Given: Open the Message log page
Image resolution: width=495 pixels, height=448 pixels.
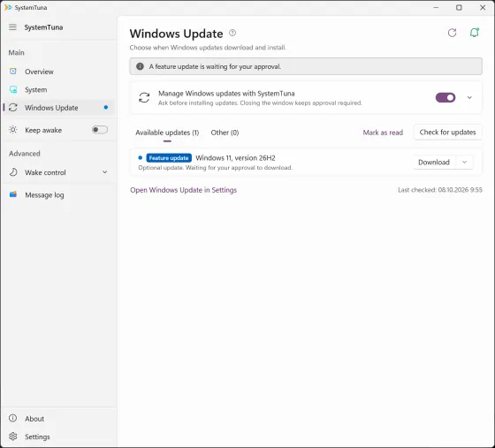Looking at the screenshot, I should coord(58,195).
